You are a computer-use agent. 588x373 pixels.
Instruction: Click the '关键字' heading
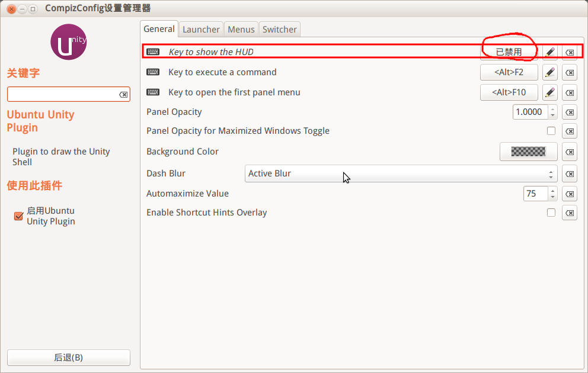tap(23, 73)
